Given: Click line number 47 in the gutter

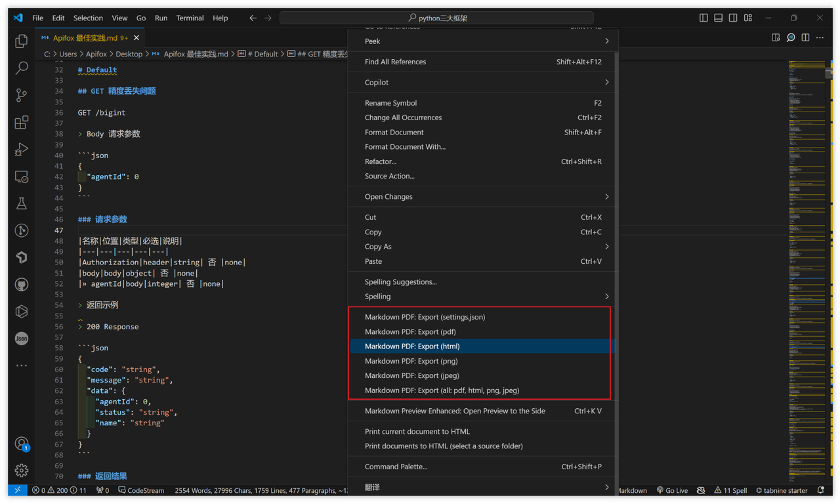Looking at the screenshot, I should pos(59,230).
